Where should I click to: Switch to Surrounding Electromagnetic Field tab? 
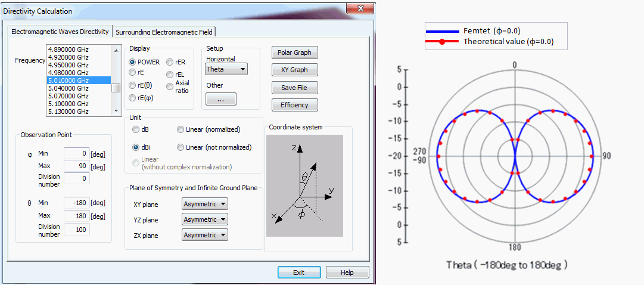point(164,32)
